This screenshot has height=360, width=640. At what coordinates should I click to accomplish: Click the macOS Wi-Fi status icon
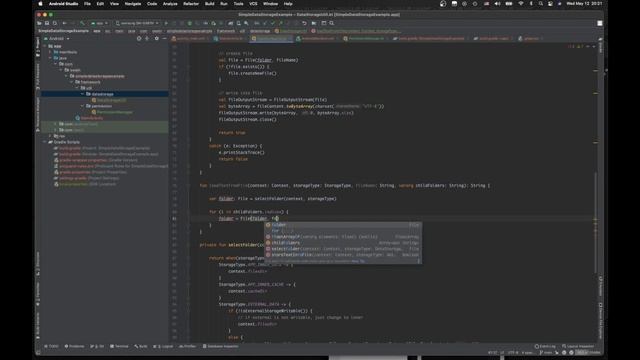click(x=521, y=4)
